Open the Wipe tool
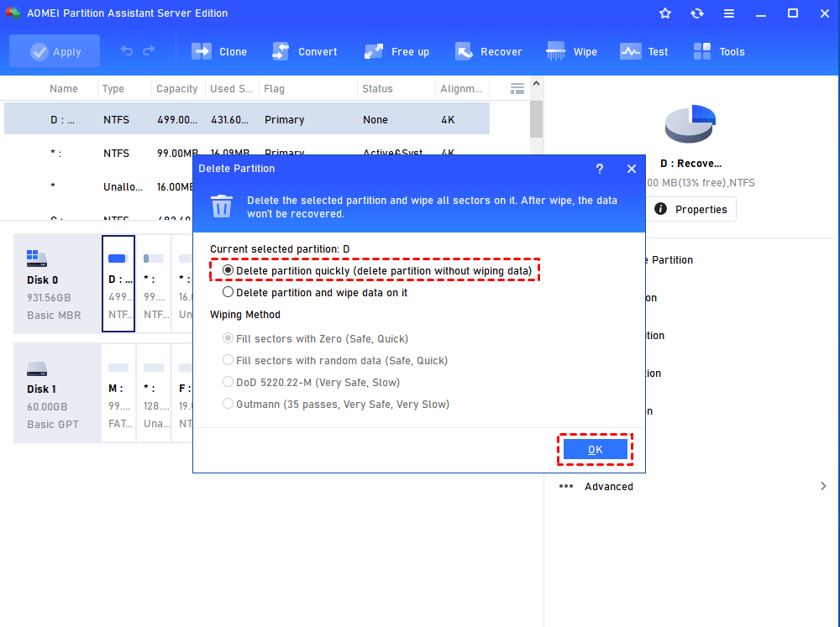Viewport: 840px width, 627px height. [571, 51]
